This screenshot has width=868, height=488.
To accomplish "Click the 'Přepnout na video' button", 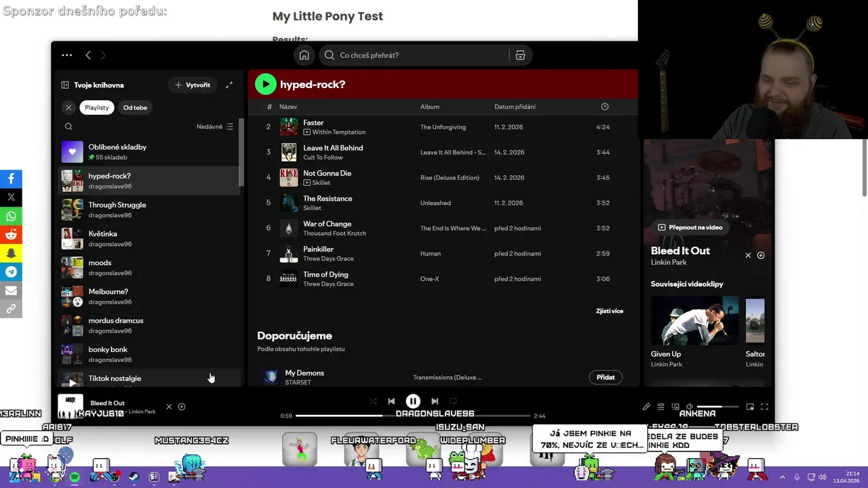I will [690, 227].
